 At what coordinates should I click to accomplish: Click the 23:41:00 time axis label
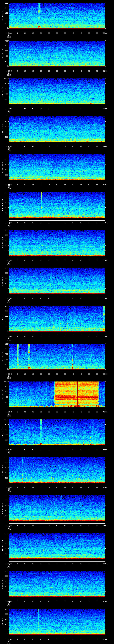coord(9,488)
